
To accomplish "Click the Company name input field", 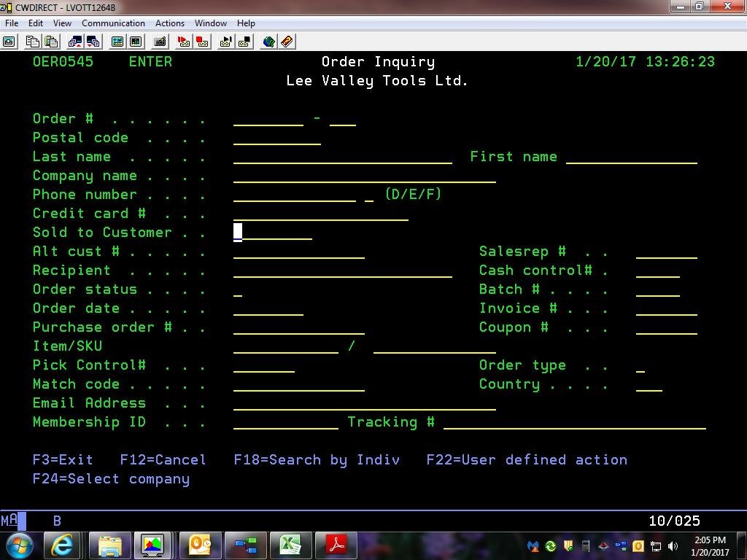I will (x=365, y=176).
